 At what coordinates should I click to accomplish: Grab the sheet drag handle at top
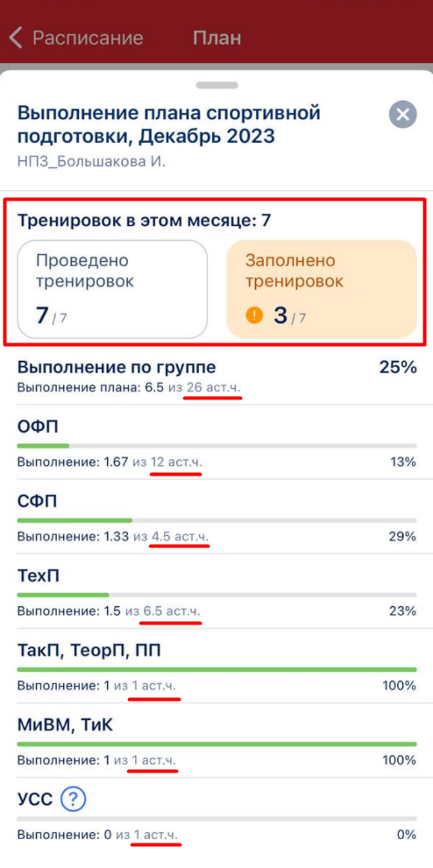coord(217,85)
